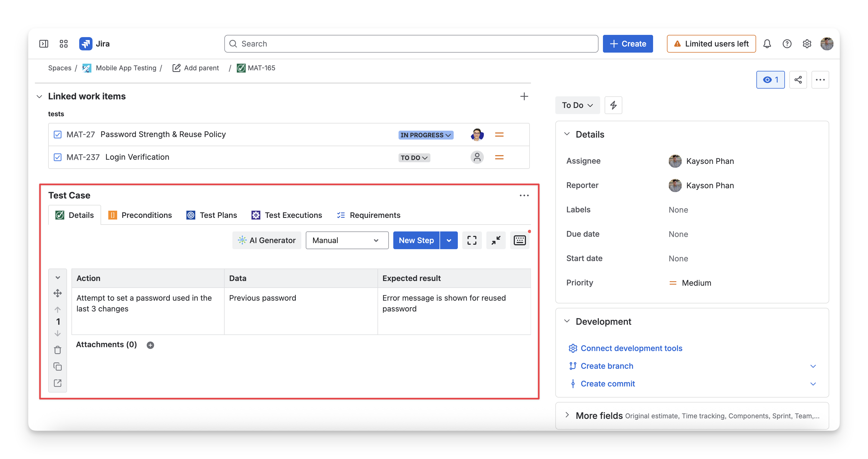Add attachment with plus circle icon

click(x=150, y=345)
